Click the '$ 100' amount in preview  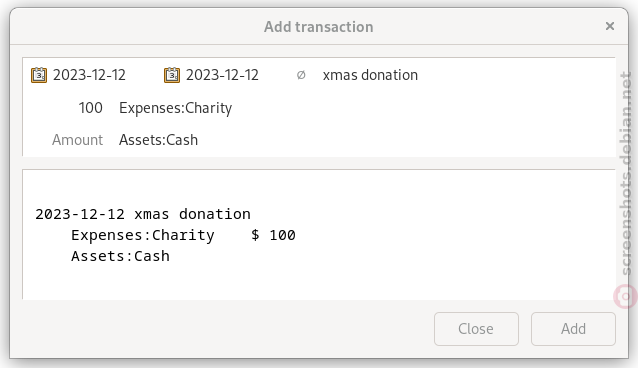[x=273, y=235]
